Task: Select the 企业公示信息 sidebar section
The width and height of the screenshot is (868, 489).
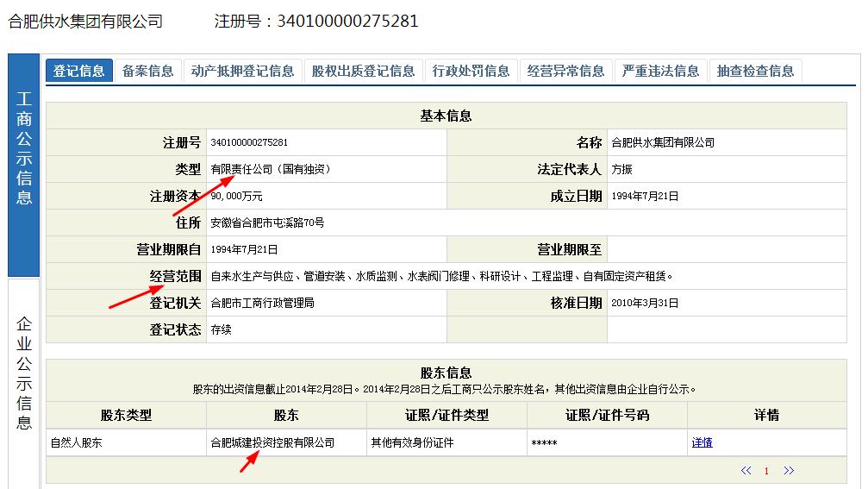Action: [24, 382]
